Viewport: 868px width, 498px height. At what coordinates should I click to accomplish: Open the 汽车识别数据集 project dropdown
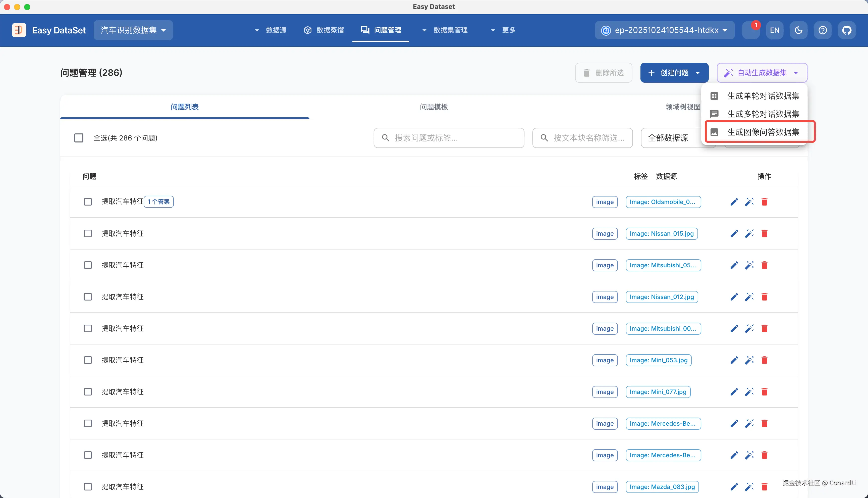point(133,30)
